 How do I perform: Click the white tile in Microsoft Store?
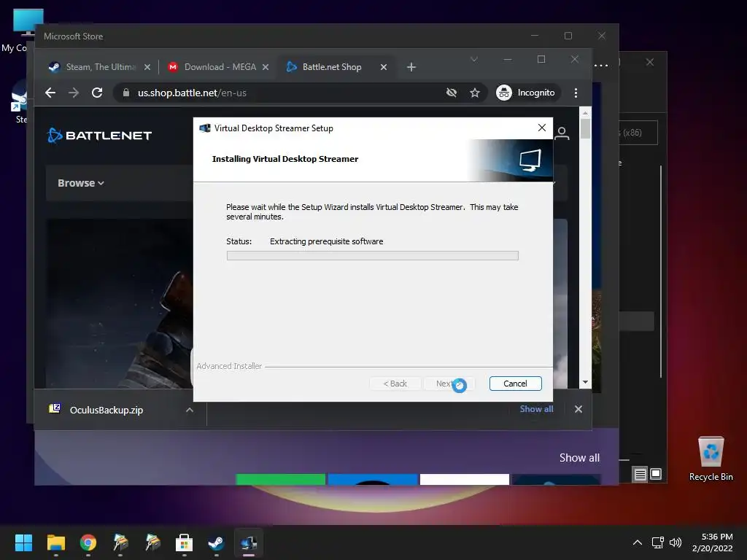click(465, 480)
